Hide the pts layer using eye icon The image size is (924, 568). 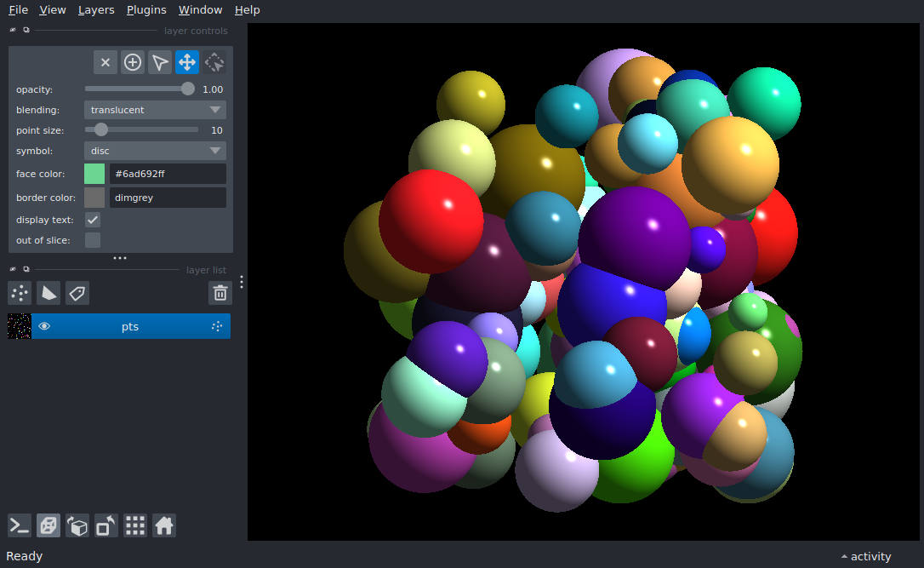[x=44, y=326]
